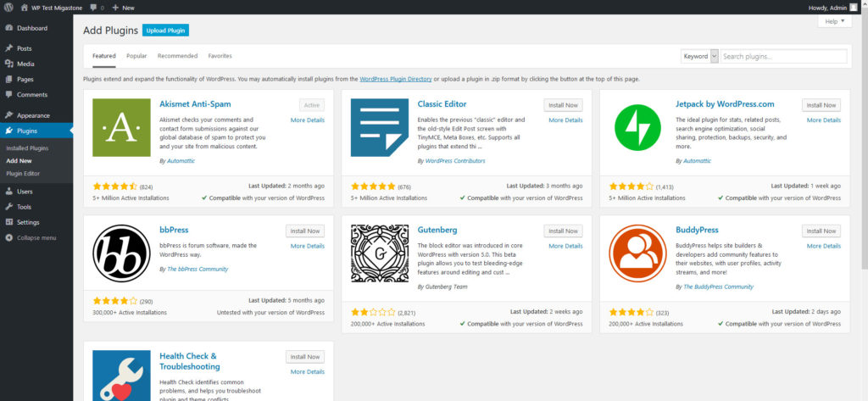Open Automattic author link under Jetpack
The height and width of the screenshot is (401, 868).
tap(697, 161)
